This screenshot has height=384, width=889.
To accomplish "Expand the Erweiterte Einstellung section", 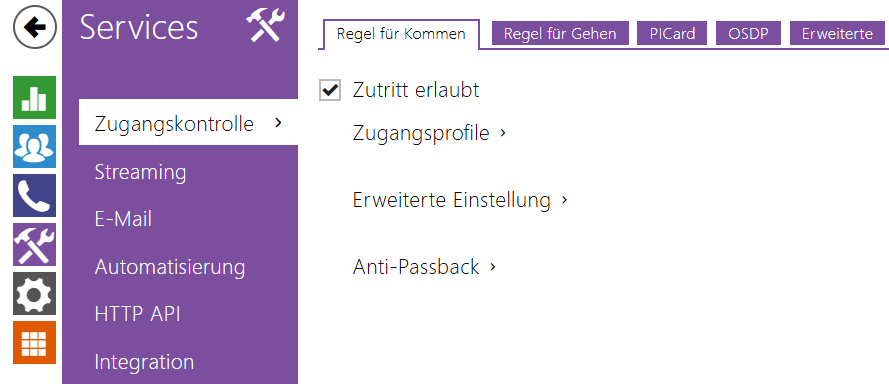I will coord(460,200).
